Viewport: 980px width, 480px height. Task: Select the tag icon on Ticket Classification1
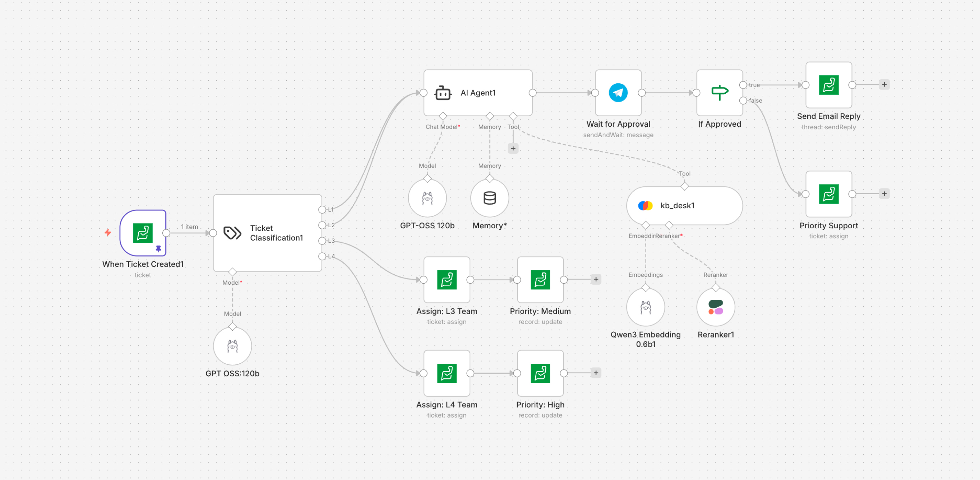[x=231, y=232]
